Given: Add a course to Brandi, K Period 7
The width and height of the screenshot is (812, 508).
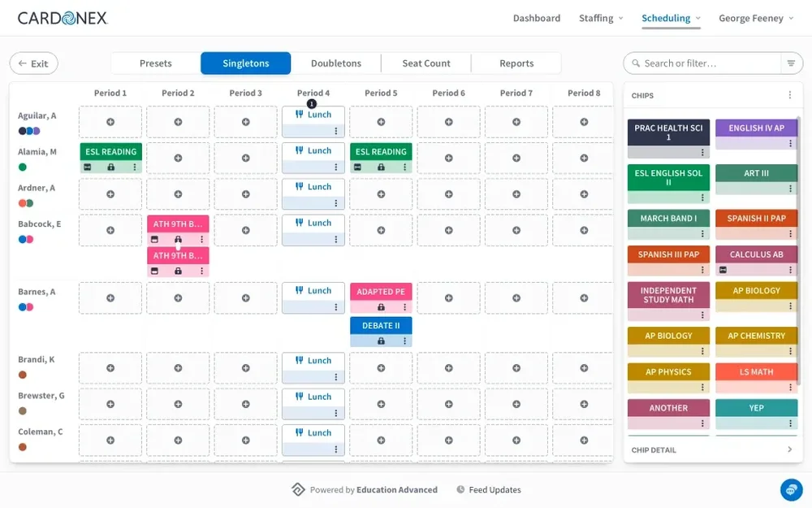Looking at the screenshot, I should pyautogui.click(x=516, y=368).
